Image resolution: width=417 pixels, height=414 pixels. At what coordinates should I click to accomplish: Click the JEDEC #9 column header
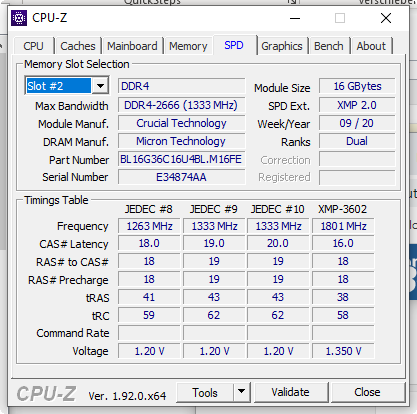click(x=214, y=209)
